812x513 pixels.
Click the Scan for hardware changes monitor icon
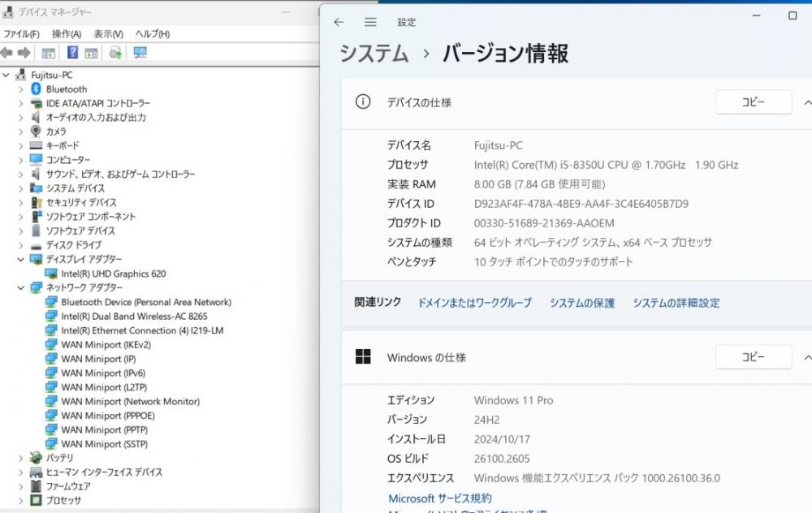click(140, 53)
